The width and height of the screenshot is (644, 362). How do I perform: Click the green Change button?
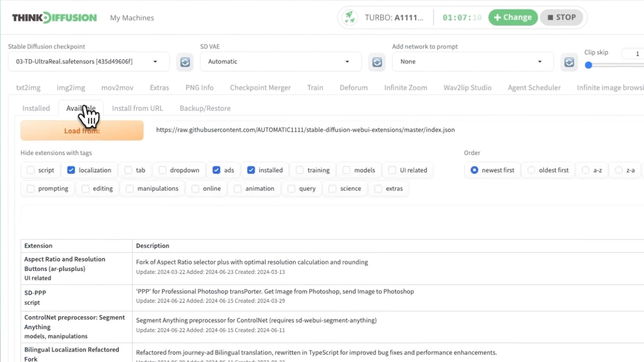coord(513,17)
